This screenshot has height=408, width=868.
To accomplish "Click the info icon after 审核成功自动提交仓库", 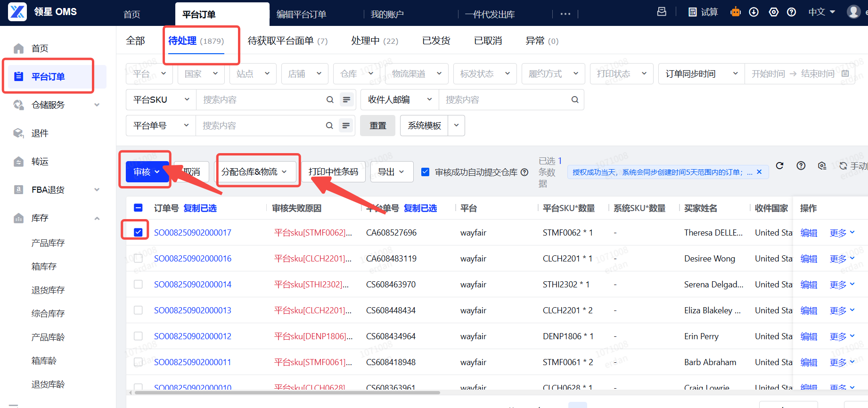I will click(x=524, y=172).
